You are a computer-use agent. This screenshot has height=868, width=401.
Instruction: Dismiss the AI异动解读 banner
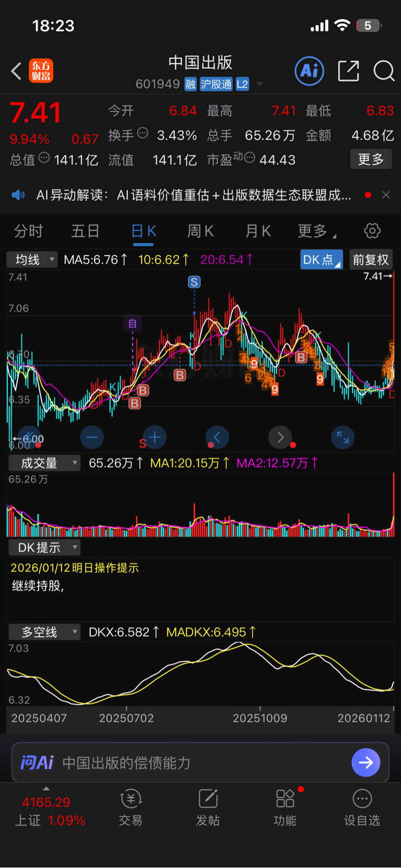click(386, 195)
